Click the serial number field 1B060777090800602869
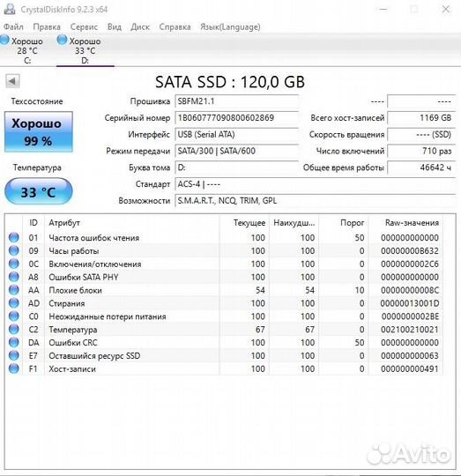 pyautogui.click(x=237, y=118)
